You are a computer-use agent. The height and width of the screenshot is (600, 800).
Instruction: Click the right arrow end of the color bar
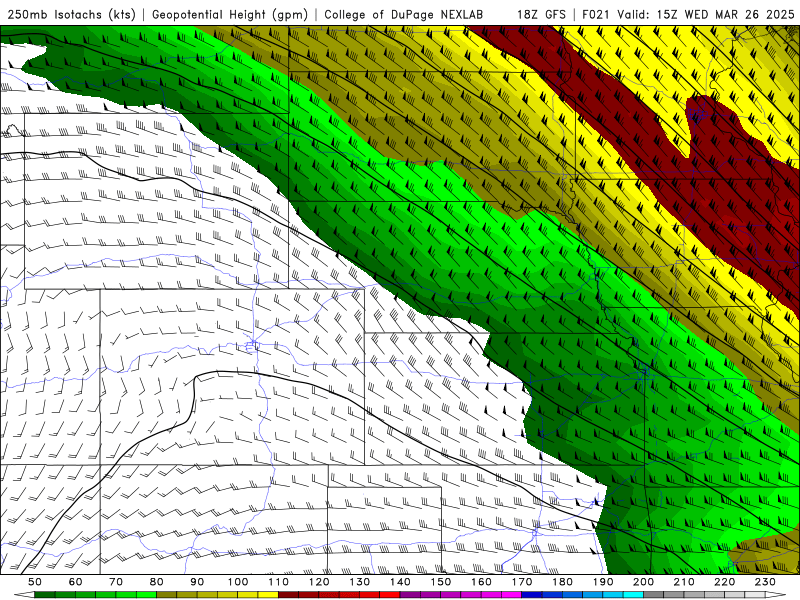[776, 595]
